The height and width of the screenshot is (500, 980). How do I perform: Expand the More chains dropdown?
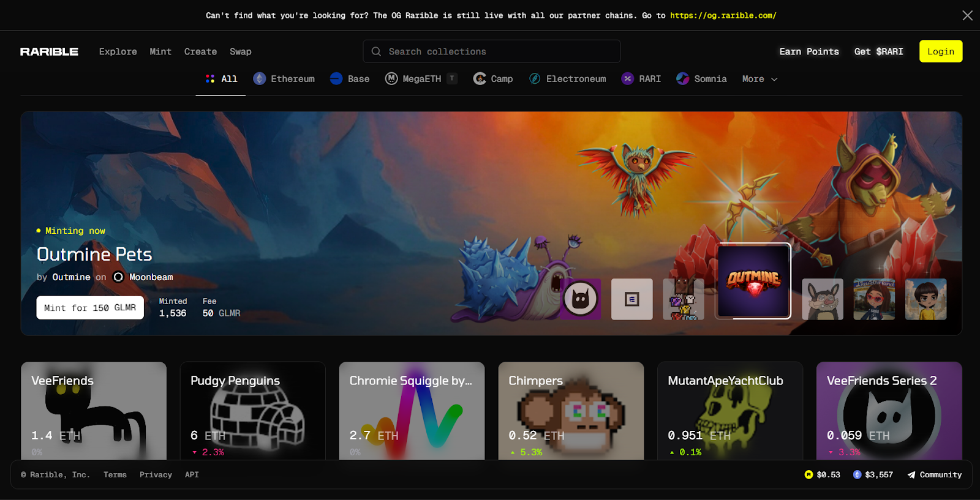pyautogui.click(x=759, y=79)
